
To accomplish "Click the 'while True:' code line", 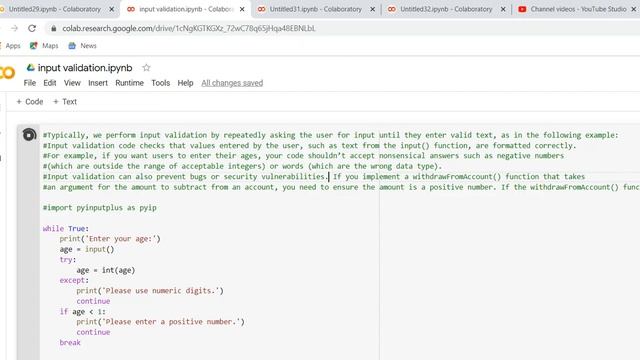I will (66, 229).
